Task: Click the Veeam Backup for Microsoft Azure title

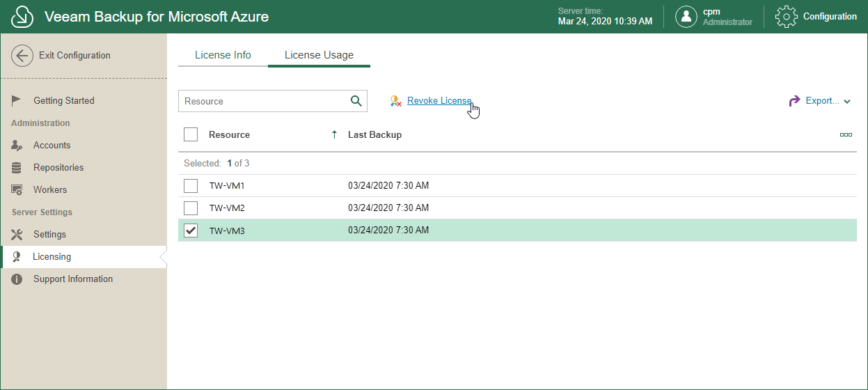Action: (x=157, y=17)
